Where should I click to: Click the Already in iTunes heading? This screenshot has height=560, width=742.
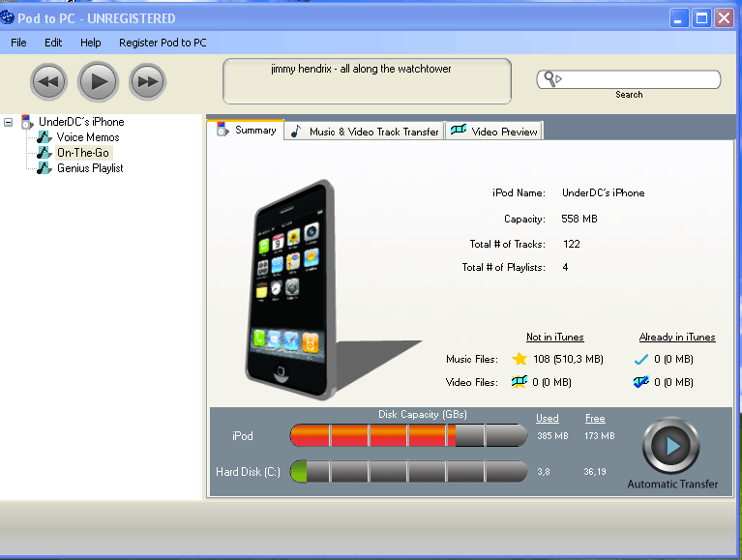(x=677, y=337)
